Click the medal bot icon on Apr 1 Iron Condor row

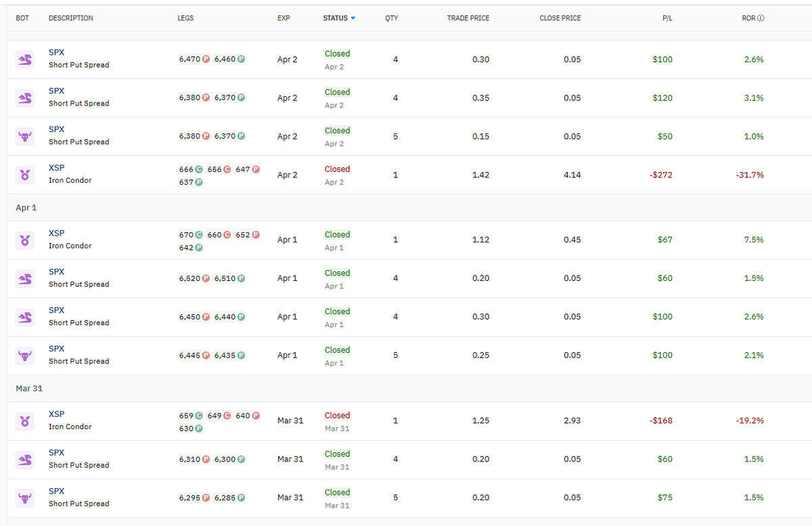[24, 240]
